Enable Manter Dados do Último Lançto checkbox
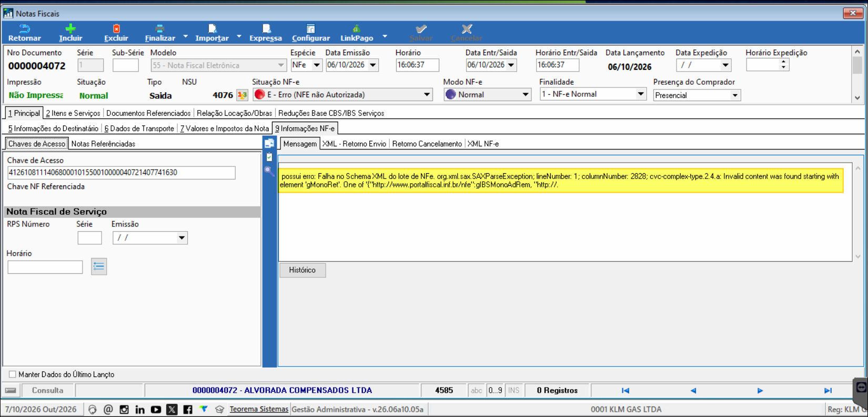868x417 pixels. 13,374
